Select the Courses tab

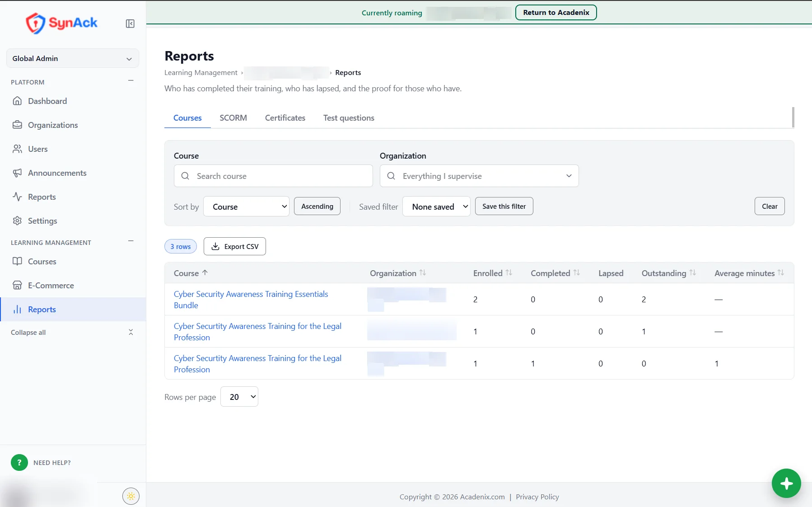point(187,118)
